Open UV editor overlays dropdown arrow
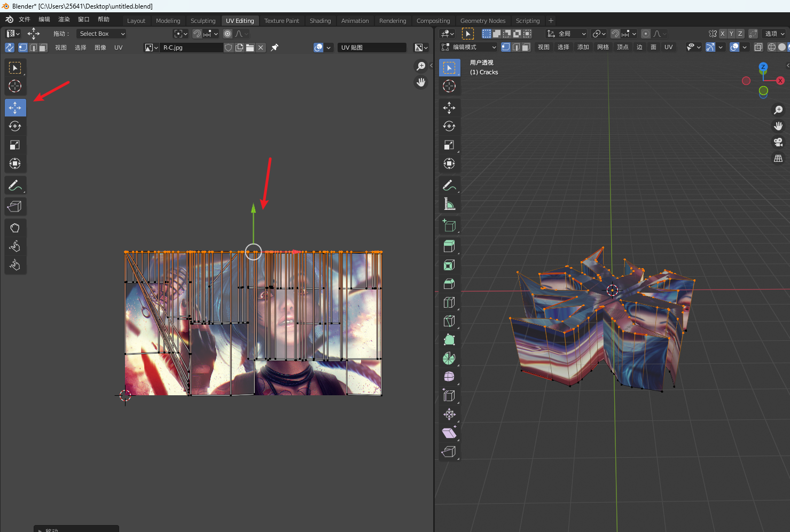 (328, 48)
